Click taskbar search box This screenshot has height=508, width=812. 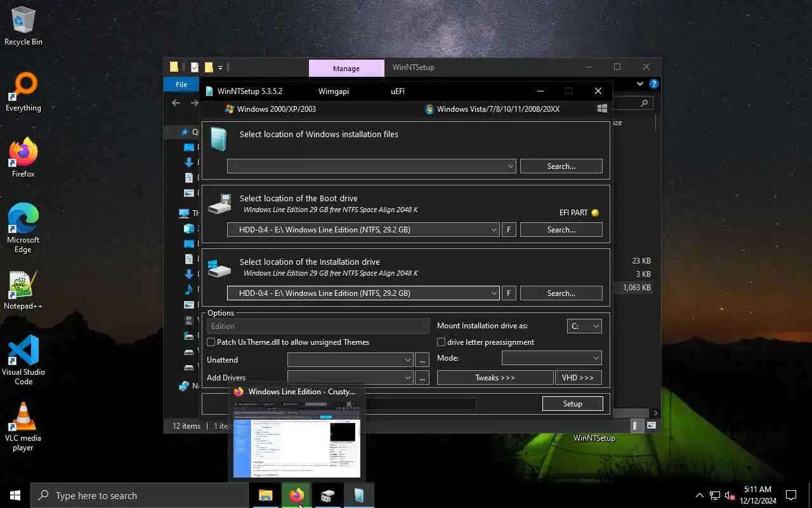pos(139,495)
